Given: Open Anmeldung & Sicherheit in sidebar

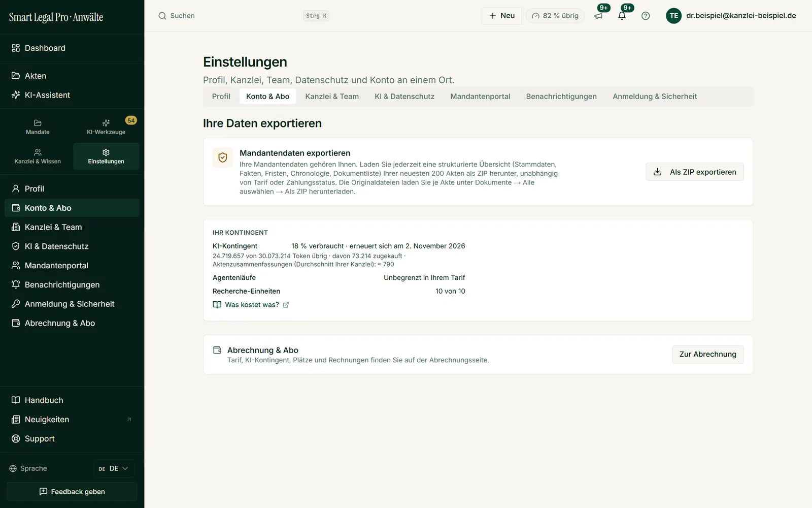Looking at the screenshot, I should click(x=72, y=304).
